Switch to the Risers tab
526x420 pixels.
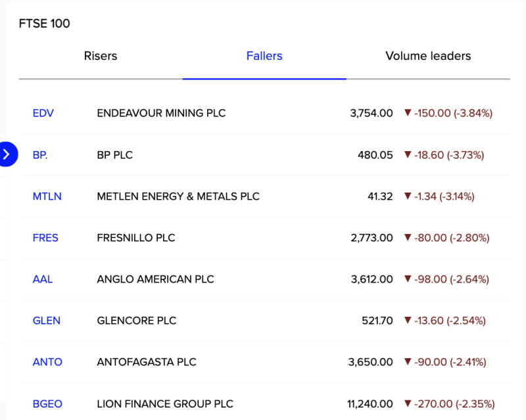point(101,56)
